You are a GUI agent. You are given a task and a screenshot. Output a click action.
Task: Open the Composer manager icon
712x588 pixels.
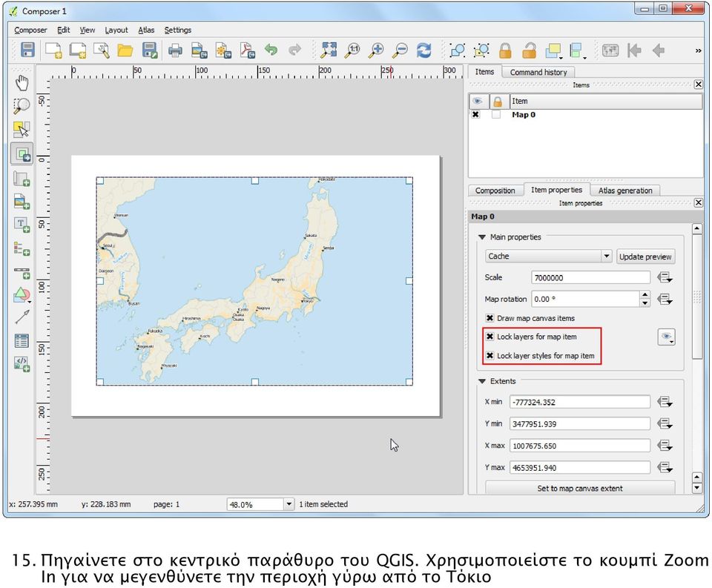point(102,50)
